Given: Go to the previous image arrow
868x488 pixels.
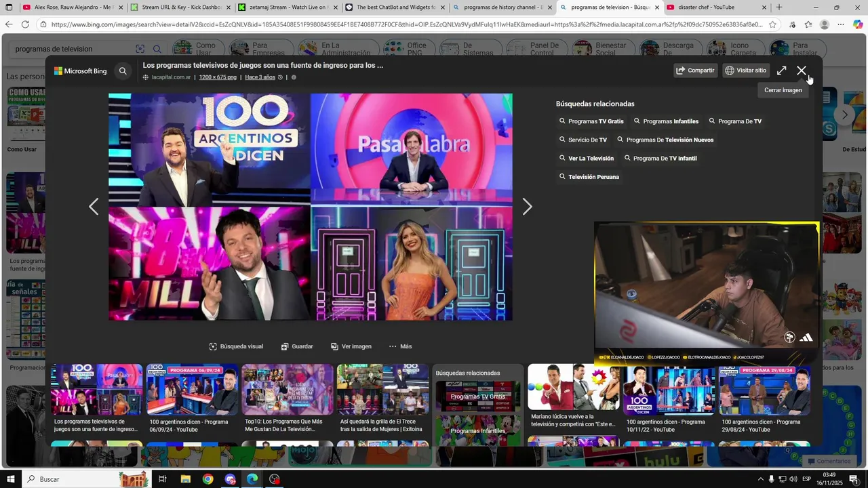Looking at the screenshot, I should click(94, 207).
